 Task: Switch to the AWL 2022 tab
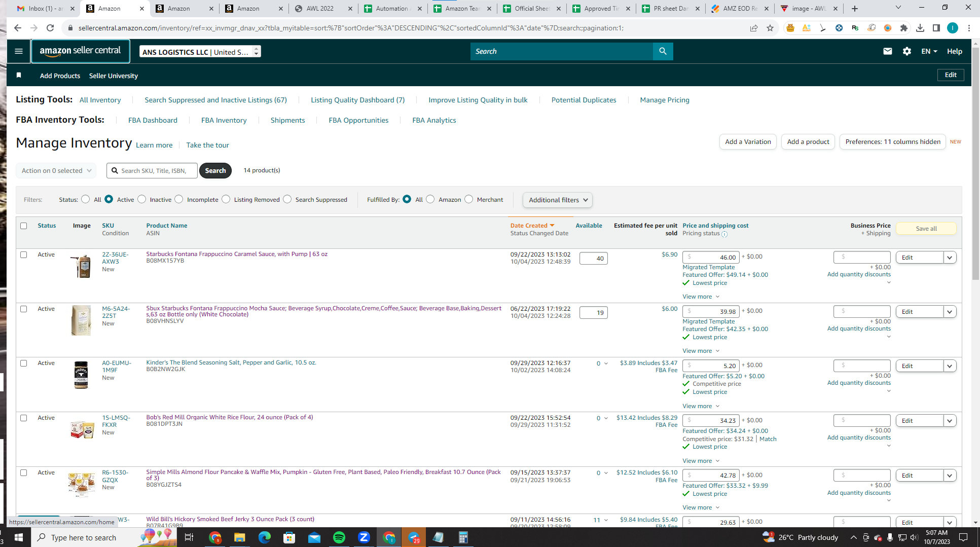point(322,9)
